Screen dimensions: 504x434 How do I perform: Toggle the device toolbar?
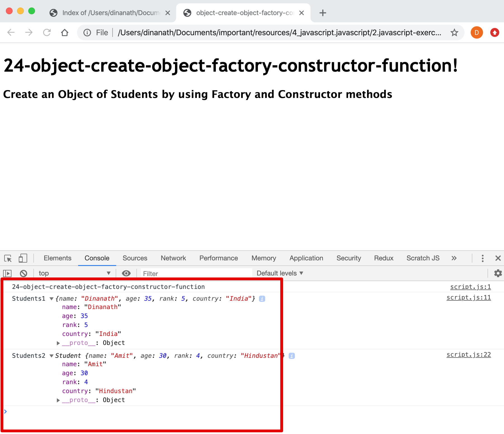click(23, 258)
